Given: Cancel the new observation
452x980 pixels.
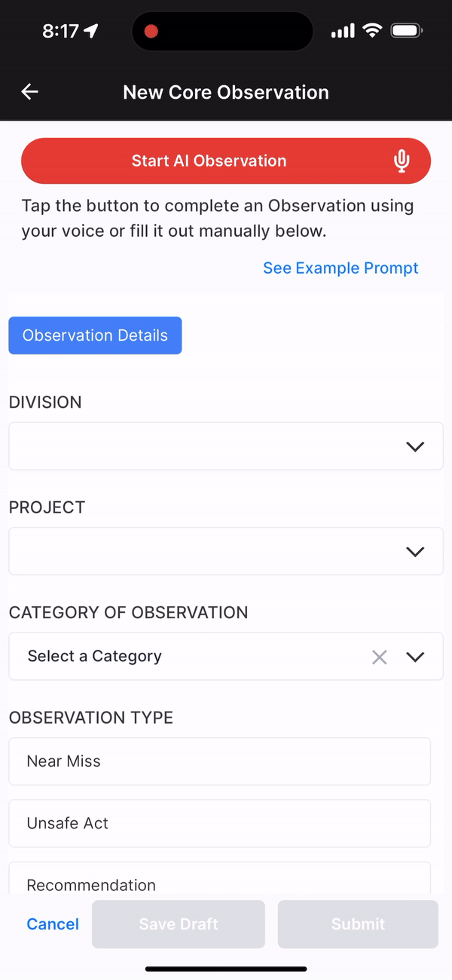Looking at the screenshot, I should (x=52, y=923).
